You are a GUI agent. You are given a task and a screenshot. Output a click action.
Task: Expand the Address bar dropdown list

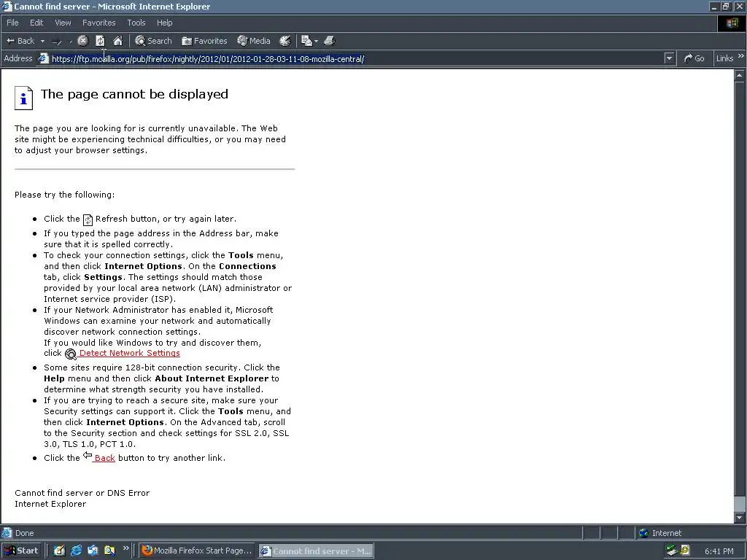click(669, 58)
